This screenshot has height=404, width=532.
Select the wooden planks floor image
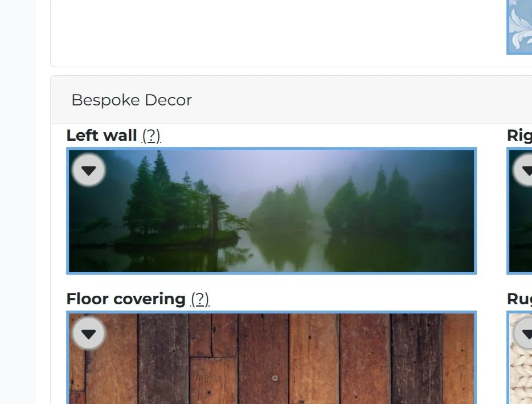pos(272,357)
